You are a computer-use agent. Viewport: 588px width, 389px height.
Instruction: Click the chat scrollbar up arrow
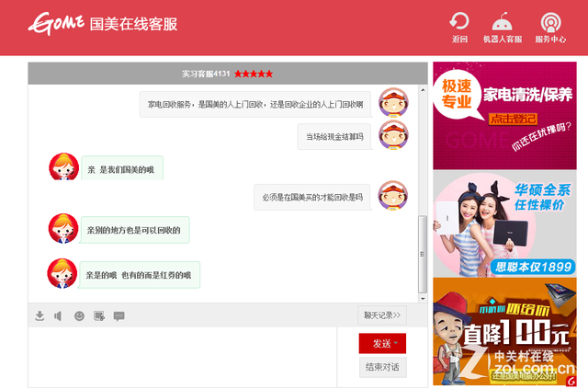coord(423,90)
